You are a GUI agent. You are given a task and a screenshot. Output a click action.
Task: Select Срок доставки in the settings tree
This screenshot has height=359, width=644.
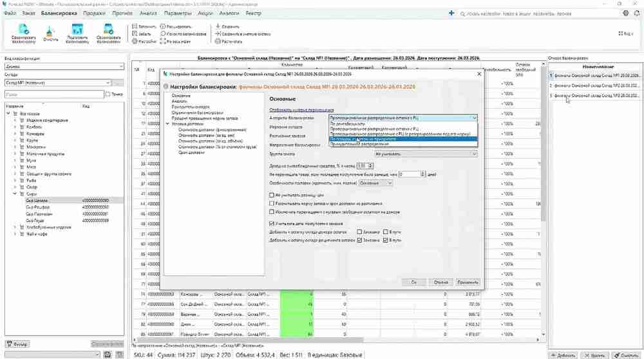pos(191,152)
